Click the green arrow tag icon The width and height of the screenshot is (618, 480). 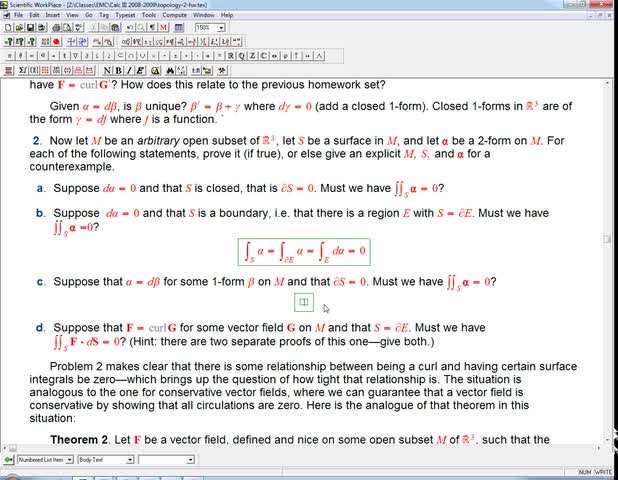tap(8, 460)
